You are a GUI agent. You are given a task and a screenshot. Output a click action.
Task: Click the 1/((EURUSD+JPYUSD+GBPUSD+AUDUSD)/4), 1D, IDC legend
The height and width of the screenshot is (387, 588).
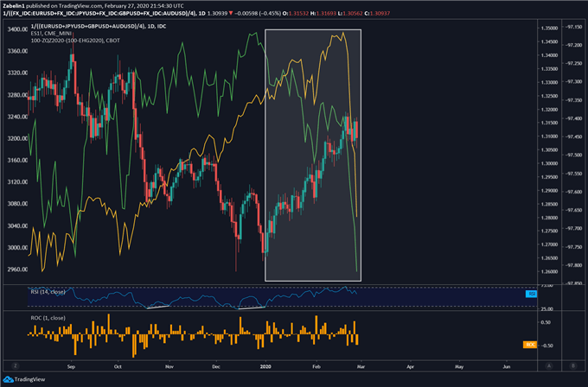pos(99,26)
